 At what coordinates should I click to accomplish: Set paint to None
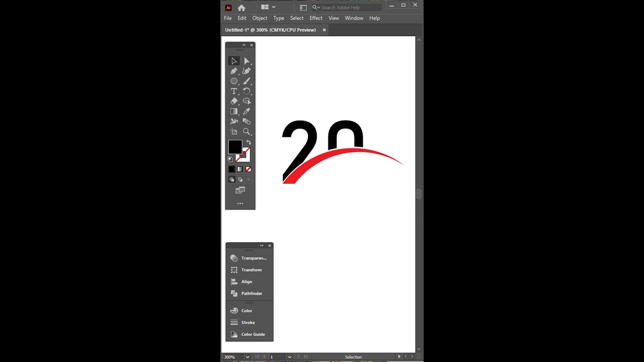click(x=248, y=169)
